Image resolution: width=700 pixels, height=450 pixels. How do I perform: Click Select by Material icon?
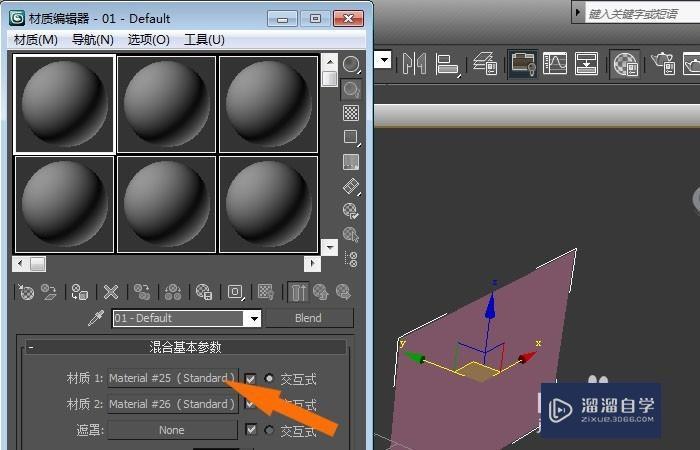(x=351, y=234)
